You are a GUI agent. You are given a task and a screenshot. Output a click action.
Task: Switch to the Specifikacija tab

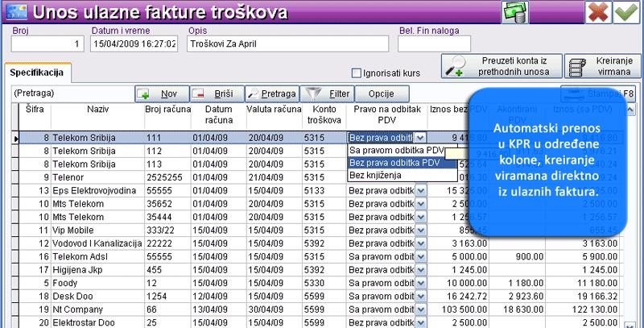point(39,72)
